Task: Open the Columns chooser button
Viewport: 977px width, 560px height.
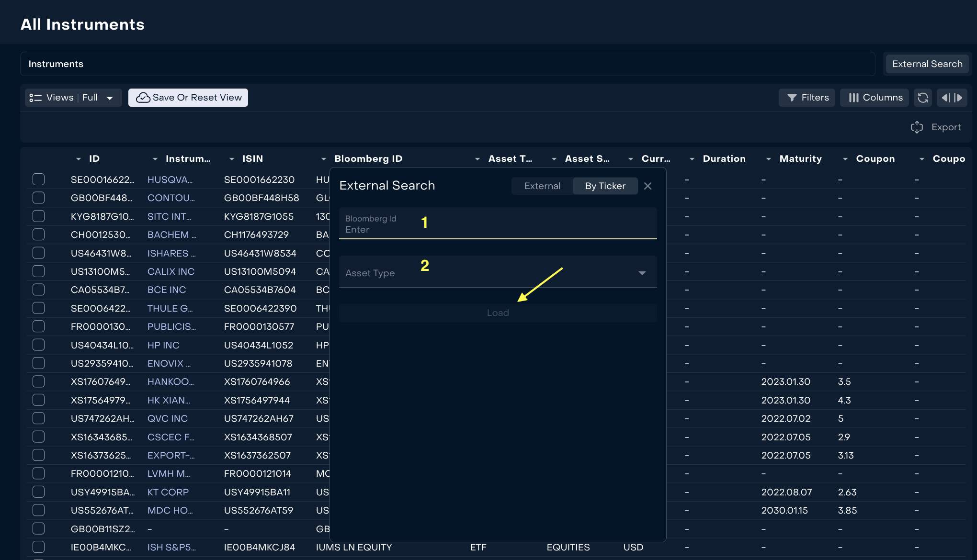Action: tap(875, 98)
